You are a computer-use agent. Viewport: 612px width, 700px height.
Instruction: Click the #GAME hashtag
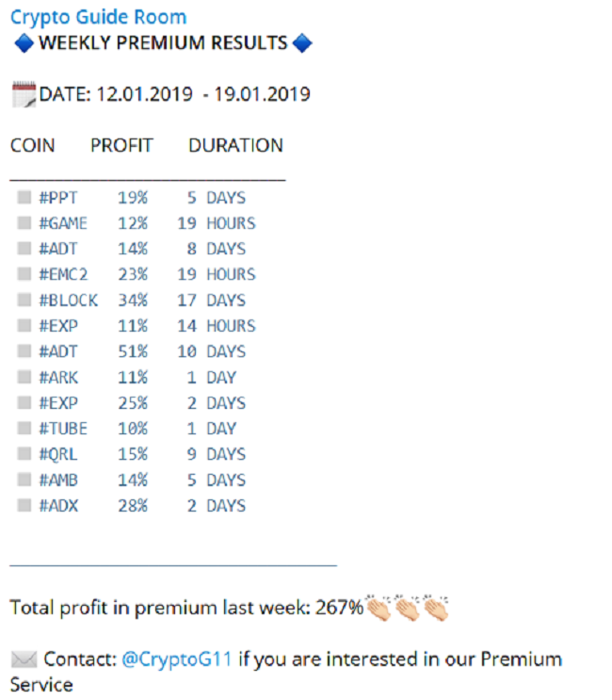pyautogui.click(x=63, y=223)
